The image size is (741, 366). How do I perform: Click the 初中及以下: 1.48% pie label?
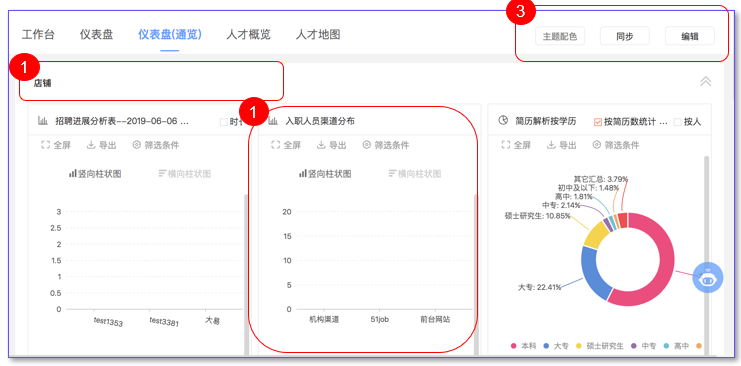pyautogui.click(x=588, y=188)
